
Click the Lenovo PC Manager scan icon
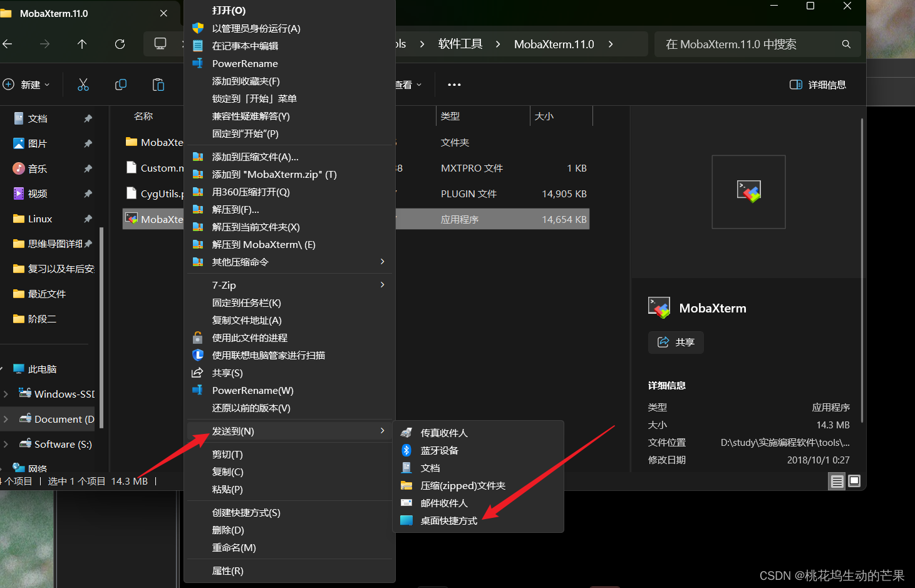(x=198, y=355)
